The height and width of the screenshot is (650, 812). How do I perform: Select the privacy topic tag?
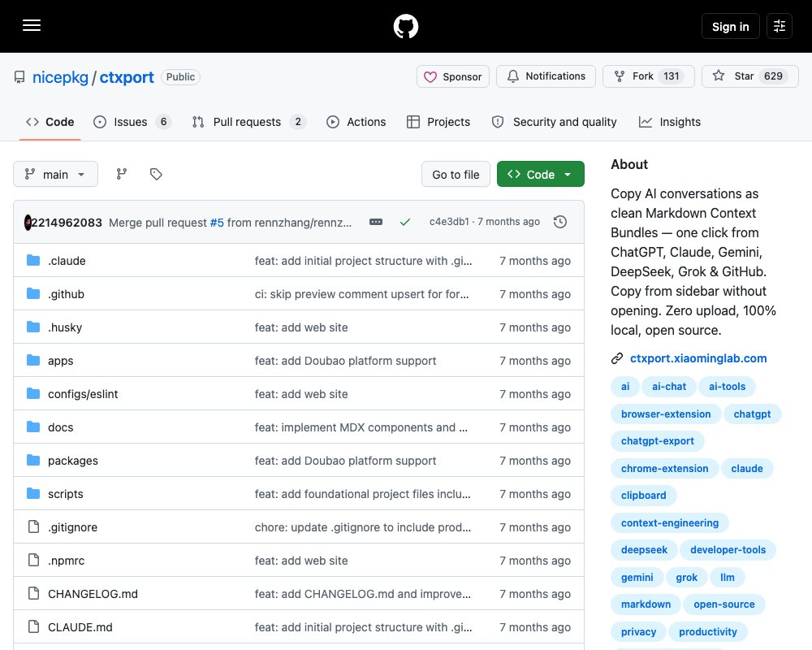[638, 631]
